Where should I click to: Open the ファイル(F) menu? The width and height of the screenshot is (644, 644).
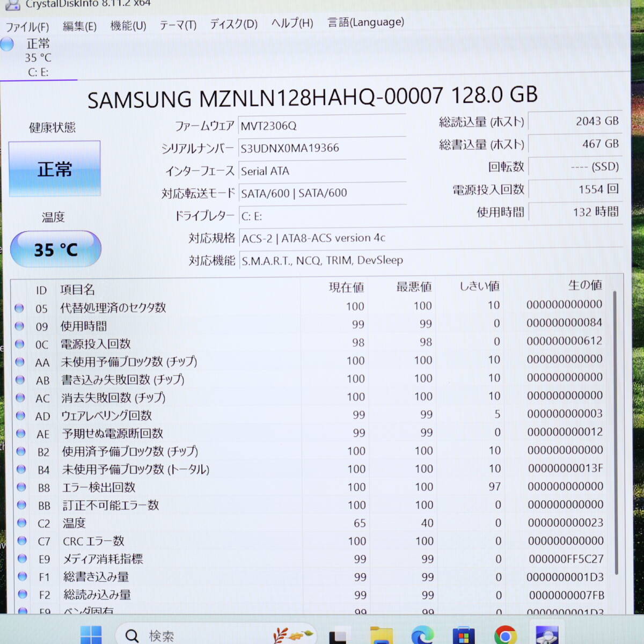coord(27,27)
